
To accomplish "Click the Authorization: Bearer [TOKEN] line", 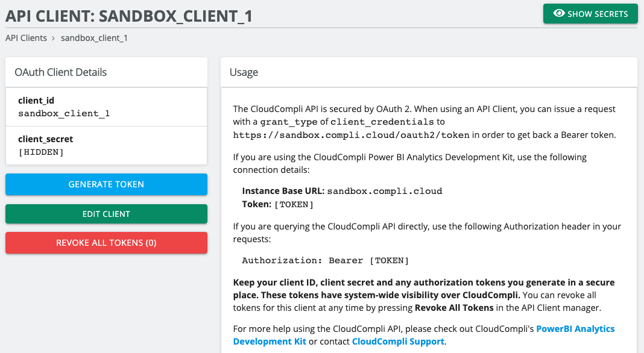I will tap(325, 261).
